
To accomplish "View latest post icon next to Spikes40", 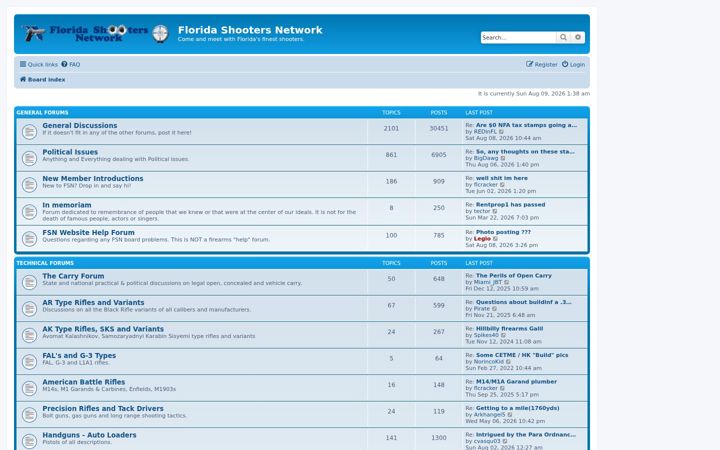I will click(503, 335).
